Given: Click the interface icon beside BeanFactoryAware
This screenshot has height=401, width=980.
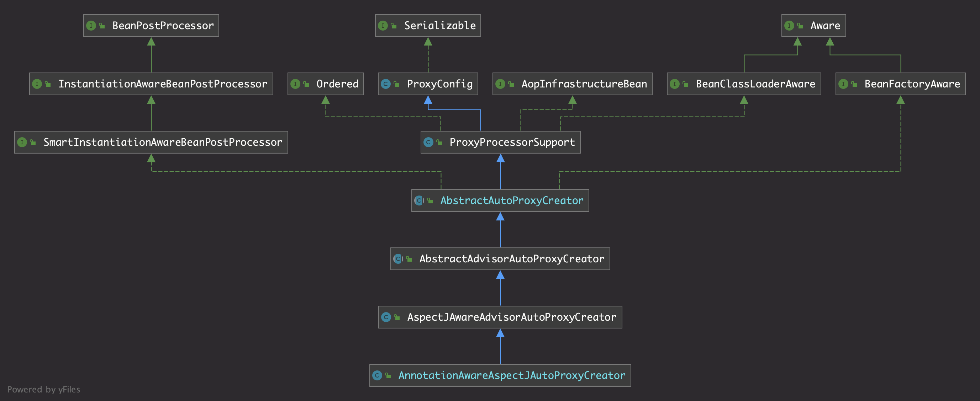Looking at the screenshot, I should click(843, 84).
